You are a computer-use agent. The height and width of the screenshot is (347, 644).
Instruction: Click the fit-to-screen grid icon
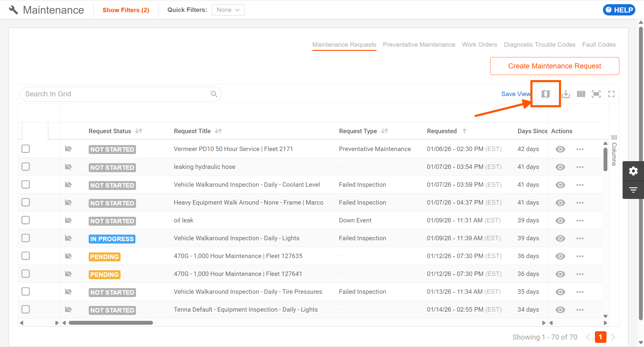[596, 94]
